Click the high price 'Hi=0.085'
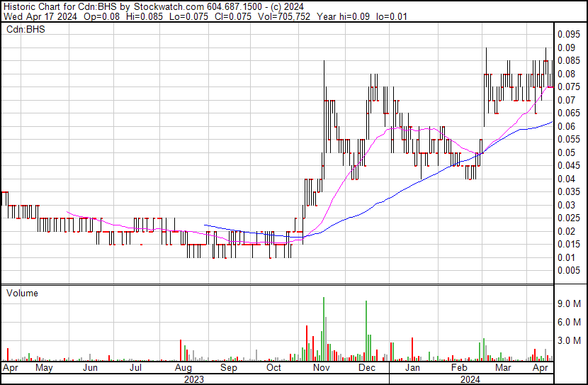588x385 pixels. click(x=145, y=16)
